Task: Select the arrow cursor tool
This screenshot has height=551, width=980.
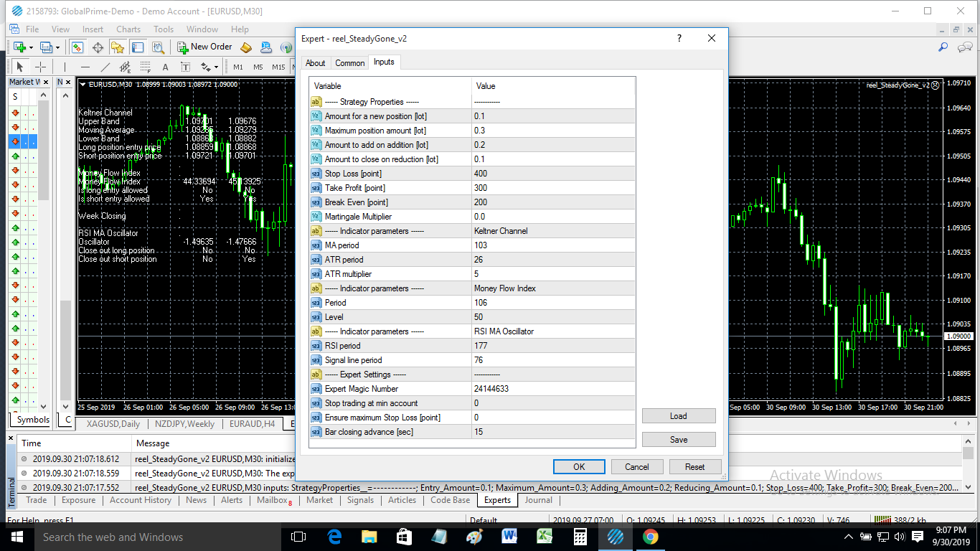Action: click(x=20, y=67)
